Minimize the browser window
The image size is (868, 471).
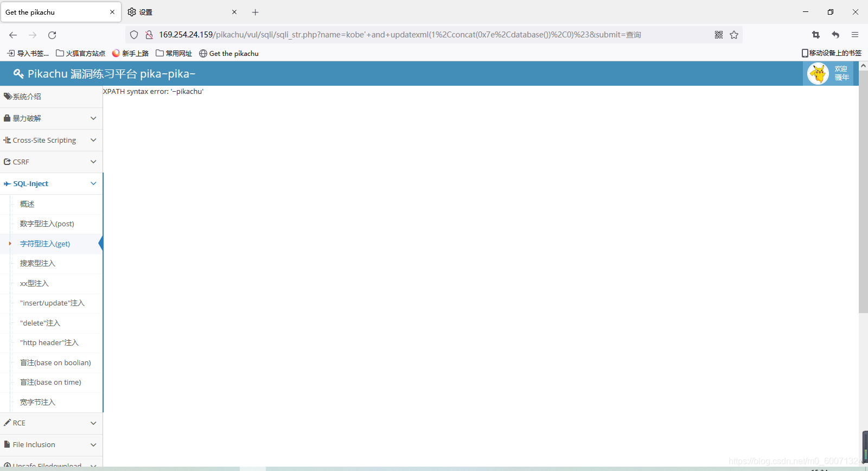pos(806,12)
